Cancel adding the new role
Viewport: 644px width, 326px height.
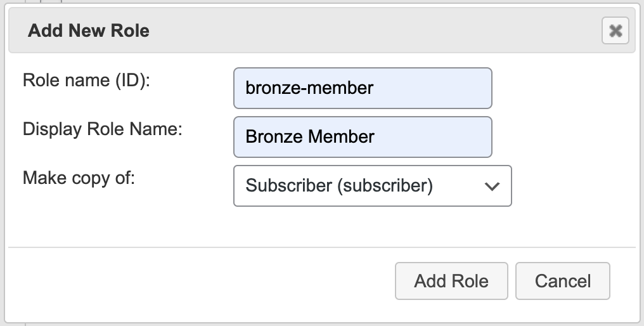click(563, 281)
